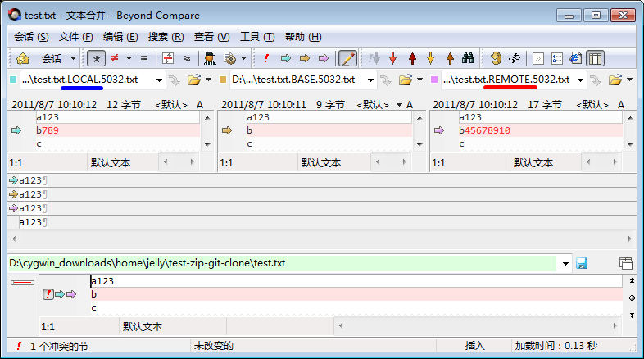Click the pink take-right arrow in toolbar
The width and height of the screenshot is (644, 359).
pos(324,58)
